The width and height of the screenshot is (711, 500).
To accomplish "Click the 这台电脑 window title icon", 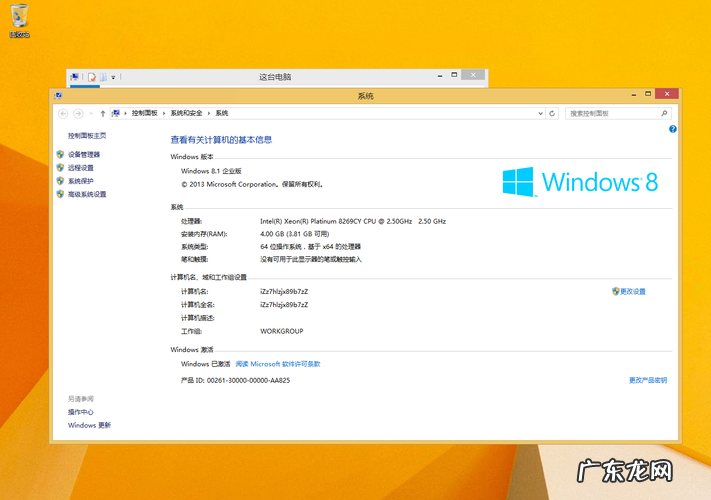I will 74,77.
